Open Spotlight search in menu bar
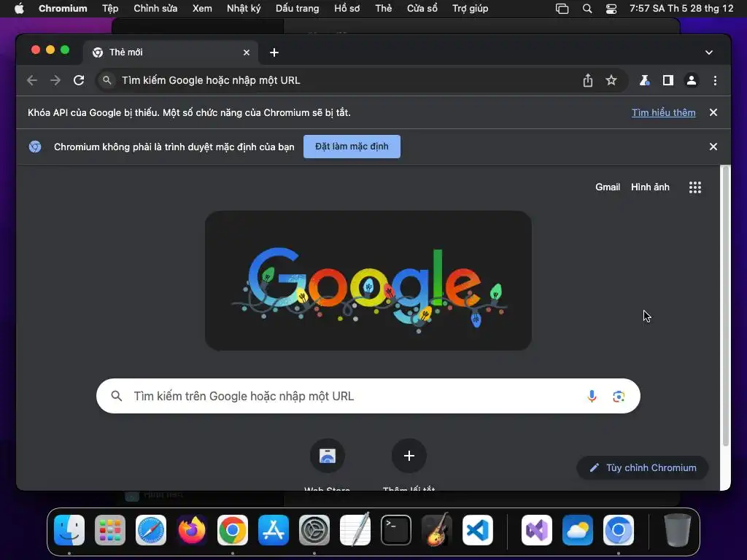Image resolution: width=747 pixels, height=560 pixels. 587,9
